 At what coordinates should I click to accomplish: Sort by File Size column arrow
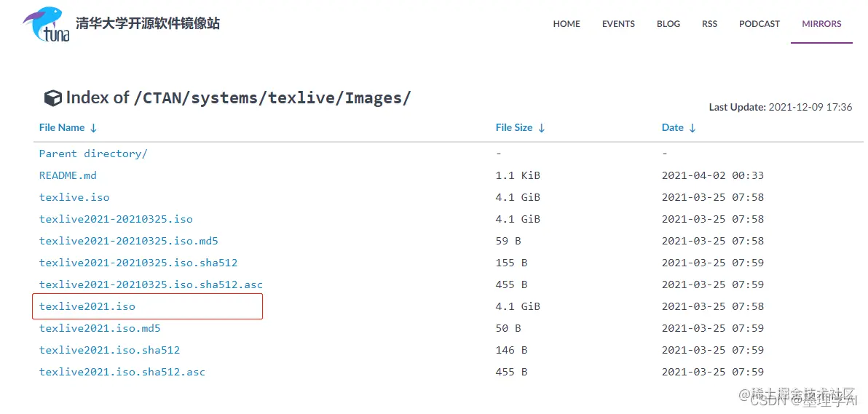point(541,128)
